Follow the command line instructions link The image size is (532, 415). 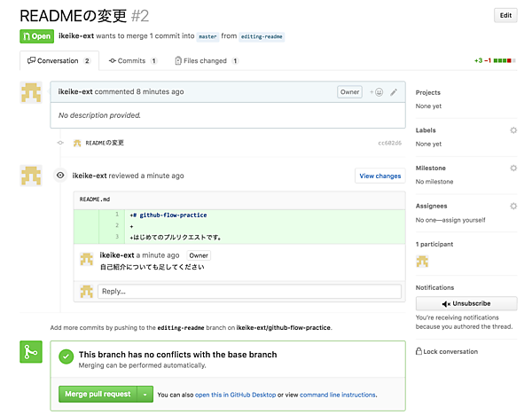(337, 395)
